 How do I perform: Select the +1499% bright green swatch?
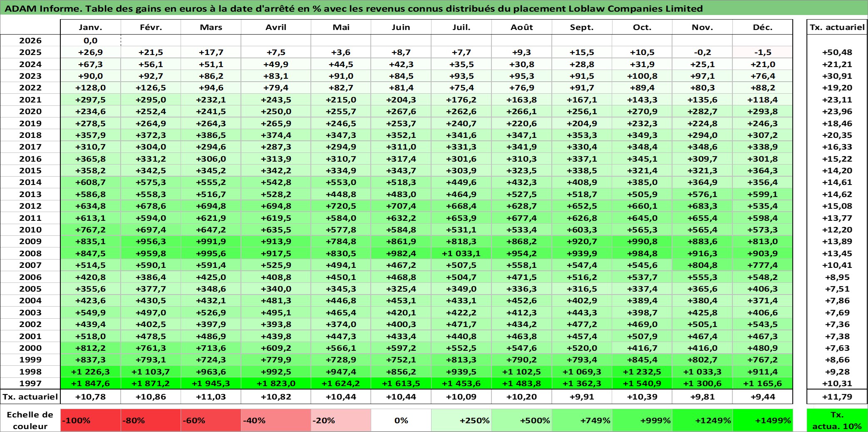coord(763,420)
